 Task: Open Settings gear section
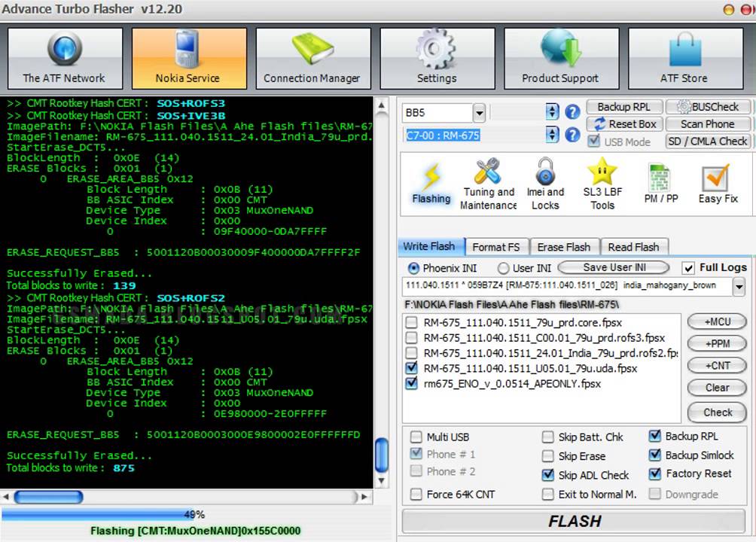437,59
